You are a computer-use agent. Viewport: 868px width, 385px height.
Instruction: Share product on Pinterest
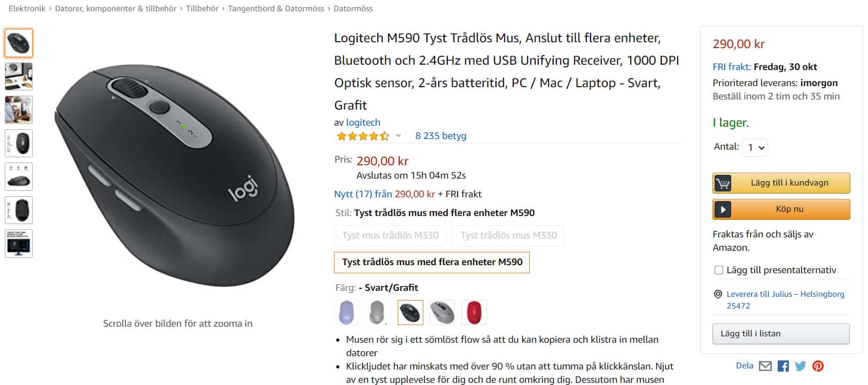[x=818, y=366]
